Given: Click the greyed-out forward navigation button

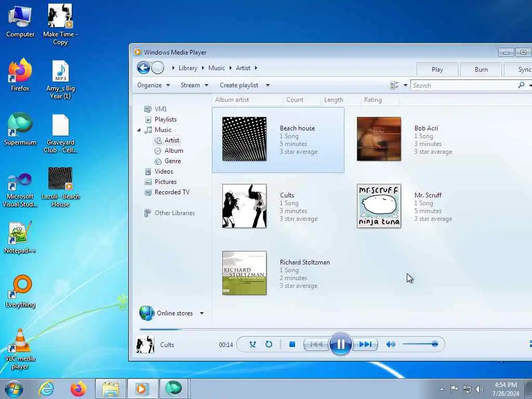Looking at the screenshot, I should (157, 68).
